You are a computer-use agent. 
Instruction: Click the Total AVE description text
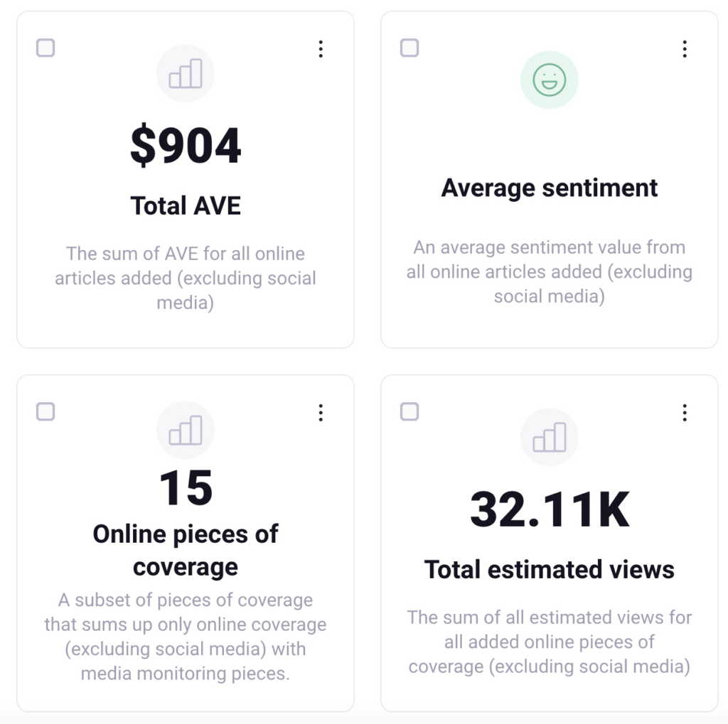pyautogui.click(x=186, y=278)
